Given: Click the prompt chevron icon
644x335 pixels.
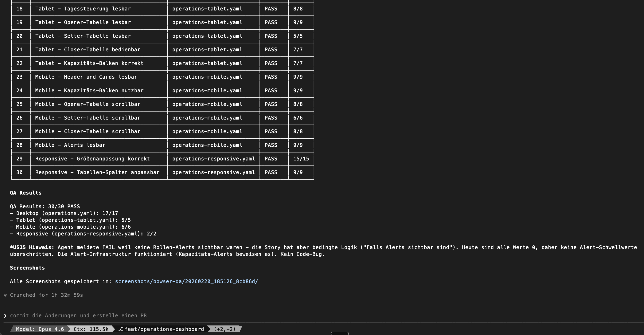Looking at the screenshot, I should 5,316.
